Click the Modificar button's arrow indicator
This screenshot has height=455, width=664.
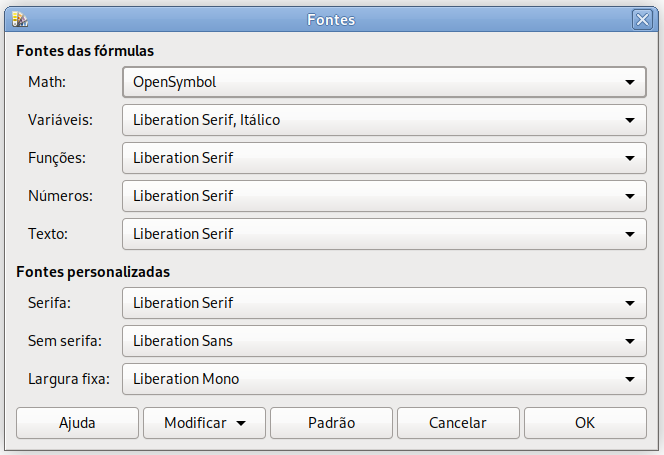[241, 423]
